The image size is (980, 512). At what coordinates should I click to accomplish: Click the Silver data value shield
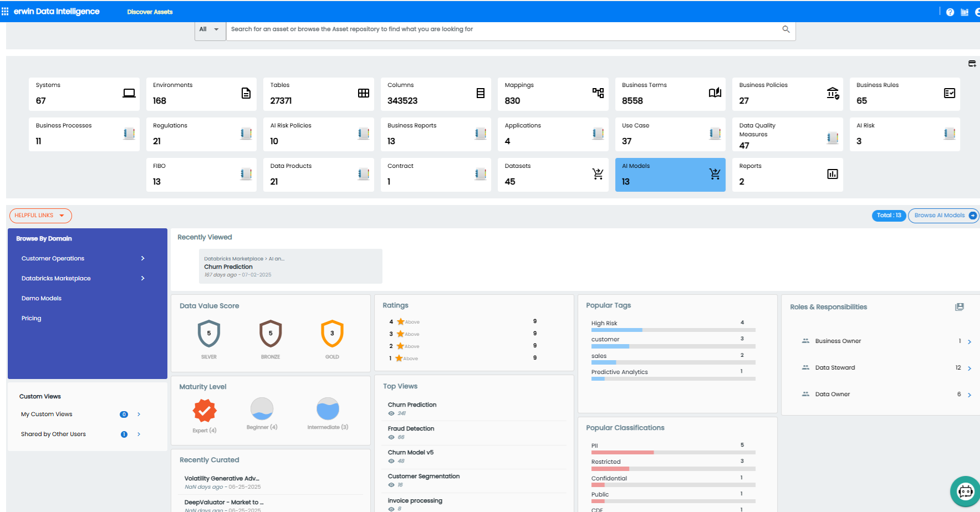[x=209, y=333]
